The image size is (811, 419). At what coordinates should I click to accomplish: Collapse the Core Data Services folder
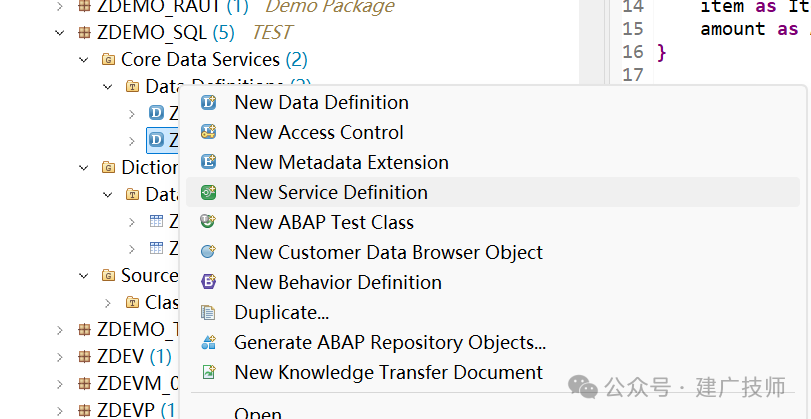click(84, 60)
